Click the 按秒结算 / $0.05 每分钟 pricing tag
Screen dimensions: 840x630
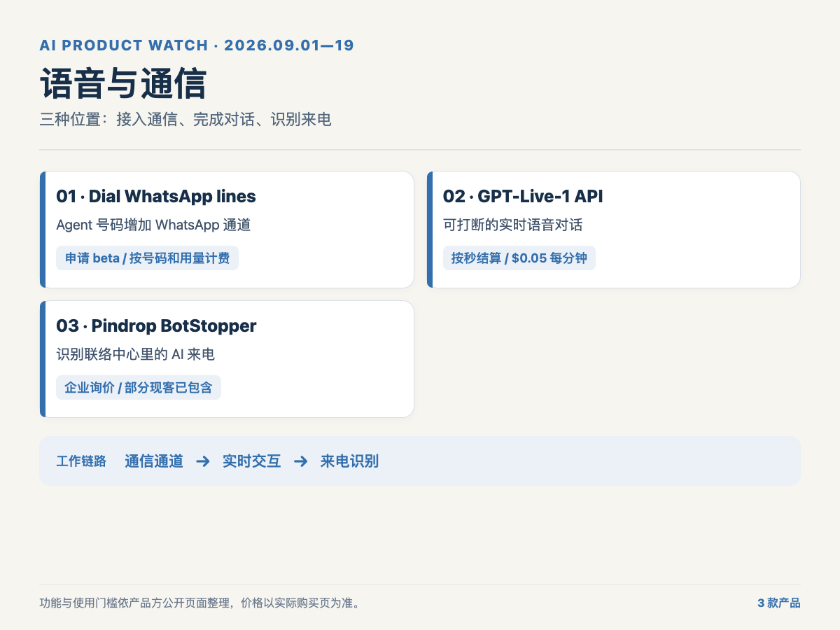coord(519,258)
